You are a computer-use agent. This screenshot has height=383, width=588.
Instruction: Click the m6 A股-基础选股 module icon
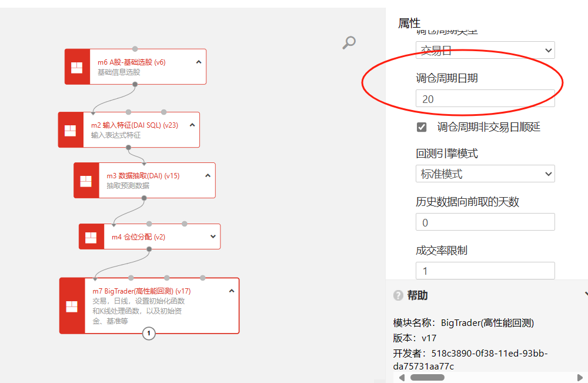click(x=77, y=67)
